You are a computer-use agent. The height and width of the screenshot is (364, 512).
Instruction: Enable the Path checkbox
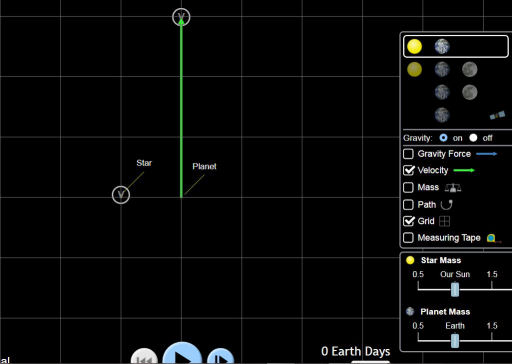(408, 204)
